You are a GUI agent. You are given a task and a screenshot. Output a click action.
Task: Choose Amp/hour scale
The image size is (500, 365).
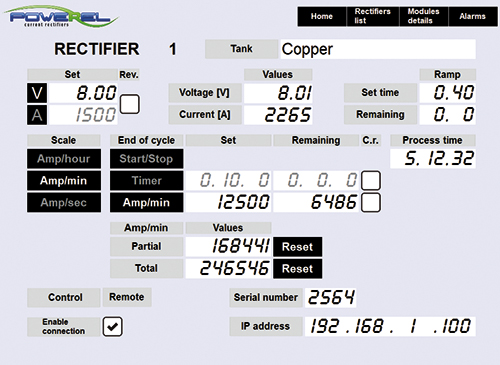tap(64, 159)
